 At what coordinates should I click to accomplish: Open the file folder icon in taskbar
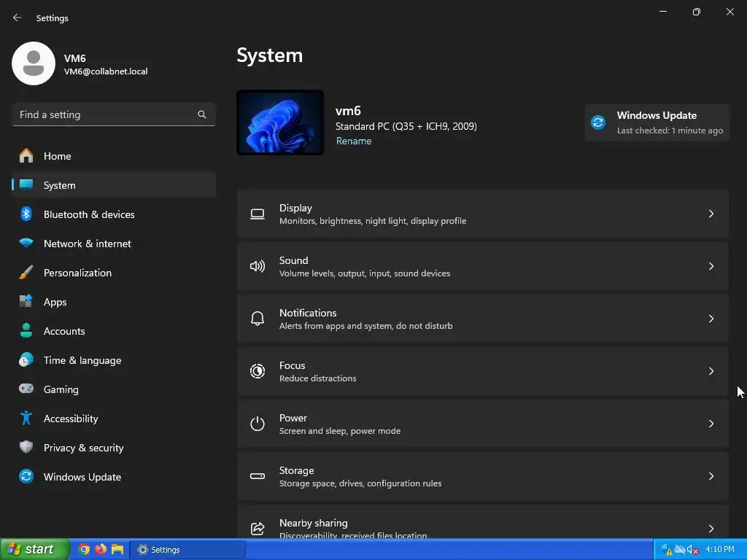pyautogui.click(x=117, y=550)
